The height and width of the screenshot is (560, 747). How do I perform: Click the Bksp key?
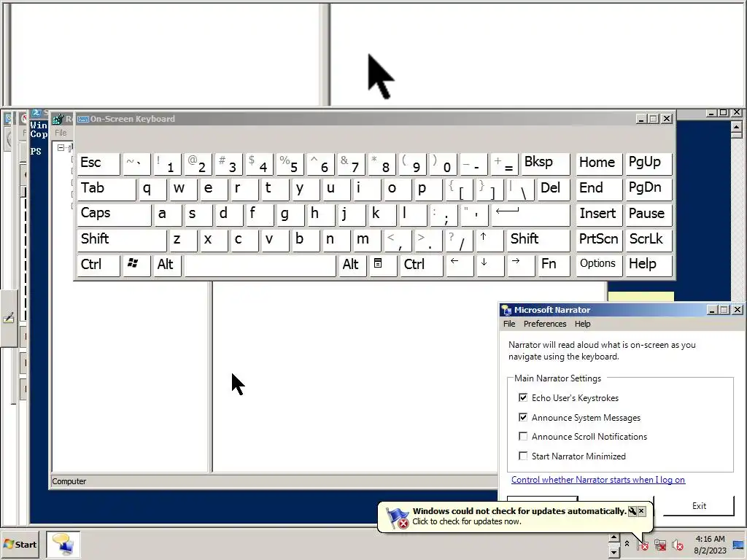[x=546, y=164]
